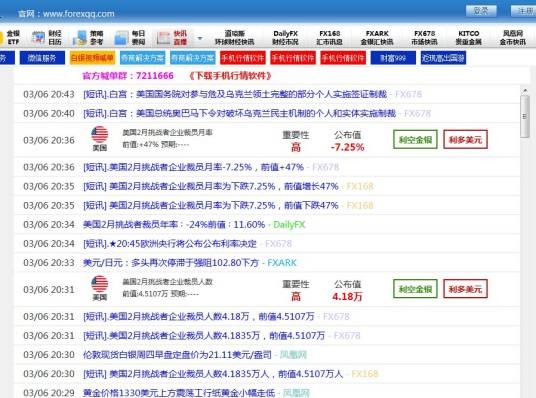Open 20:36 news 裁员月率-7.25%，前值+47%
Screen dimensions: 536x398
tap(193, 167)
